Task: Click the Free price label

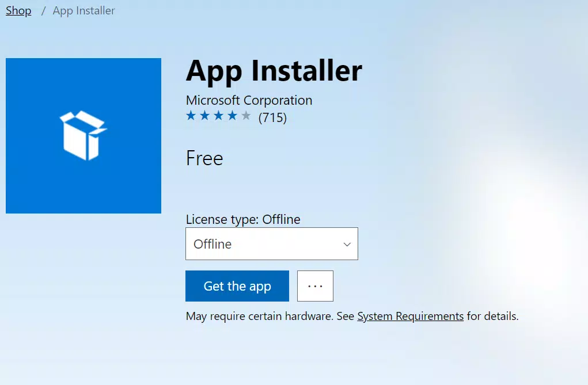Action: 204,158
